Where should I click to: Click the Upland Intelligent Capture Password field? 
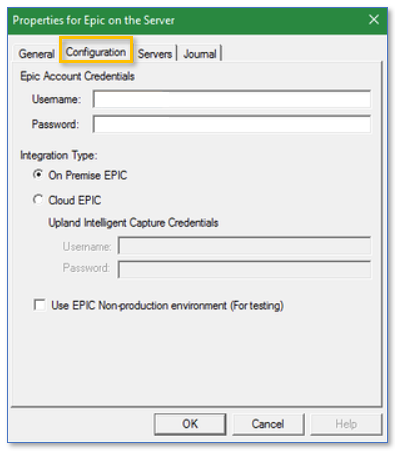[x=244, y=269]
